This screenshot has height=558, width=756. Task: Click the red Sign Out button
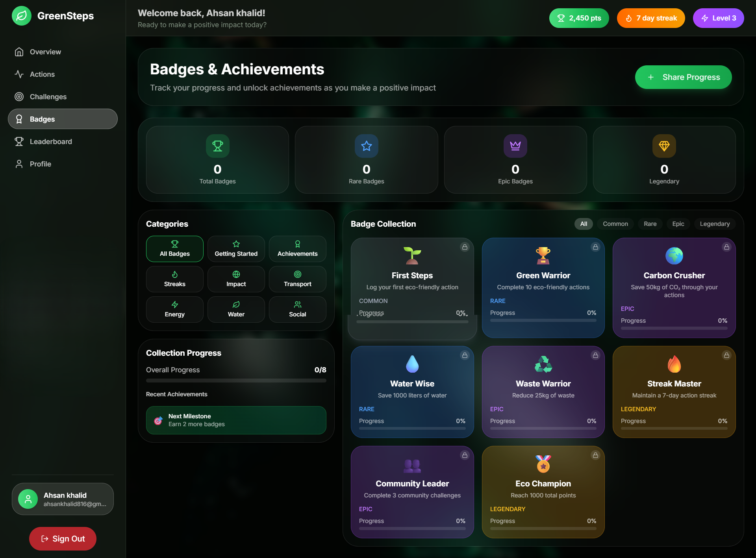[x=63, y=539]
